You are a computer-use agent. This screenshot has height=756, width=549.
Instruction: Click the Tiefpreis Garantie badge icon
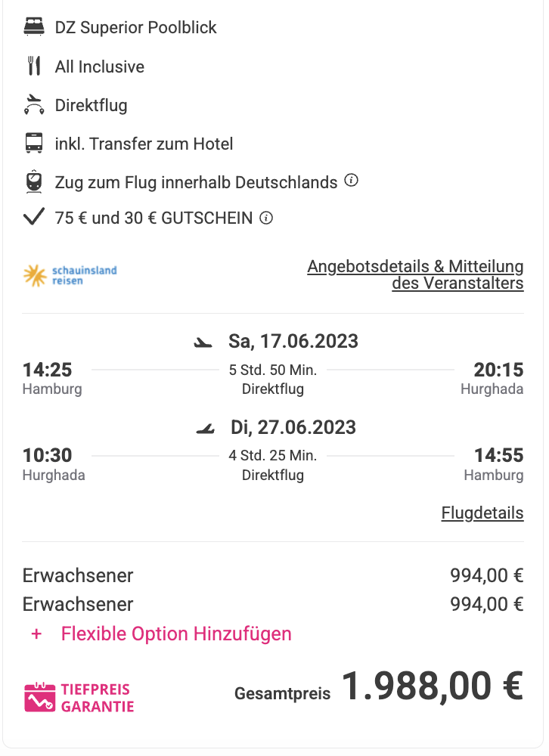[x=39, y=697]
